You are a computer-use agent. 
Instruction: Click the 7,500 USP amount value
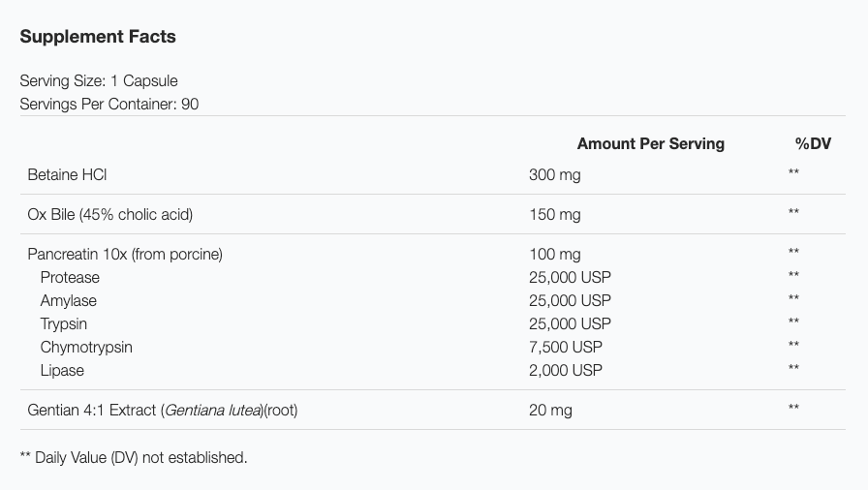click(x=566, y=347)
